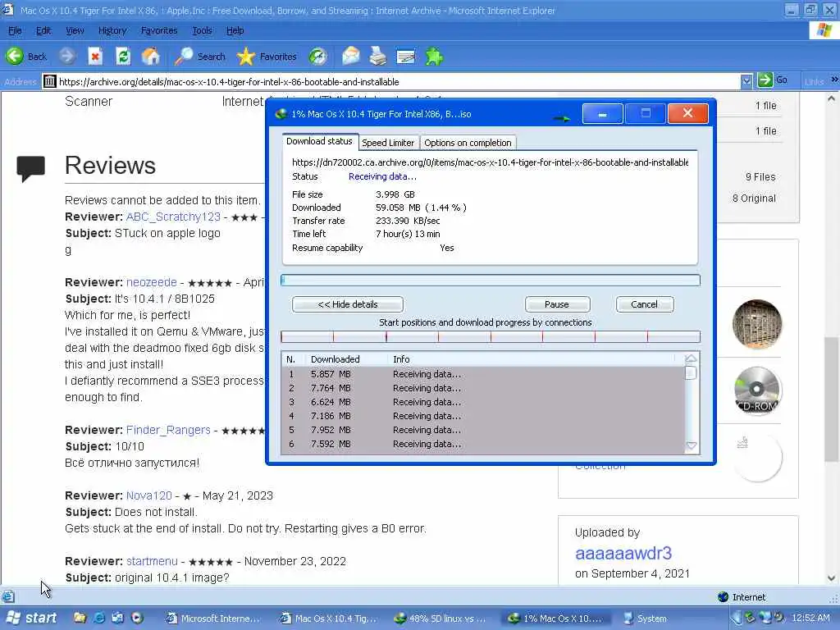840x630 pixels.
Task: Open the neozeede reviewer profile
Action: [x=152, y=282]
